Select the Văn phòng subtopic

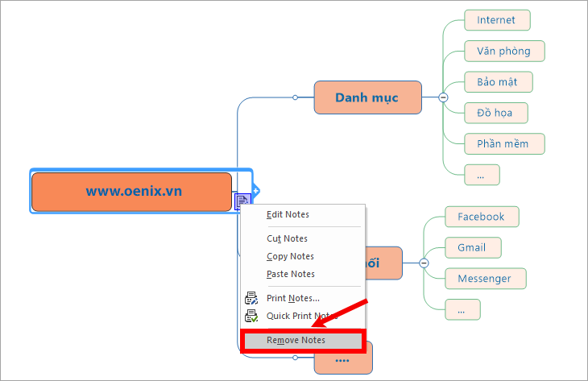coord(504,51)
